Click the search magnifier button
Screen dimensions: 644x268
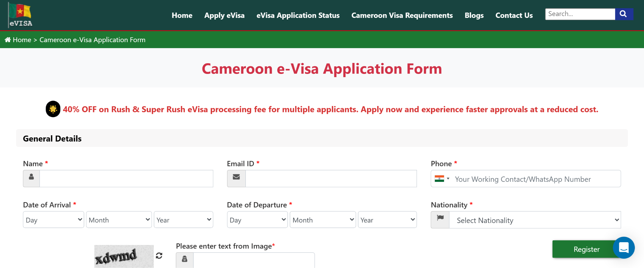pos(624,14)
